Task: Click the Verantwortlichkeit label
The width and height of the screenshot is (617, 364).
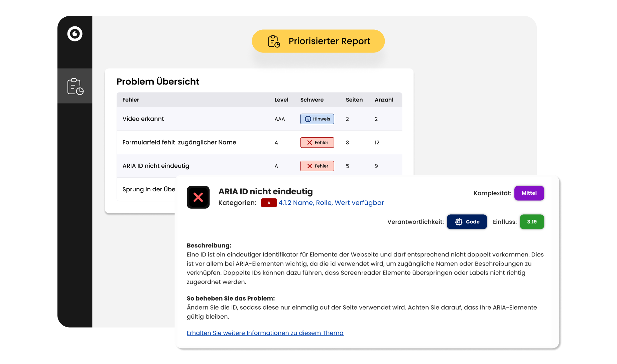Action: 415,222
